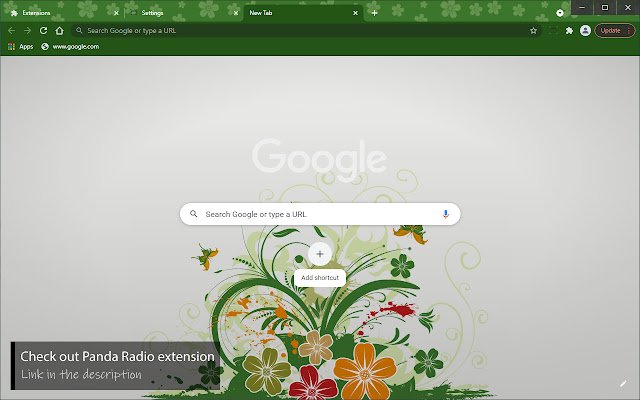
Task: Click the Update button in toolbar
Action: 614,31
